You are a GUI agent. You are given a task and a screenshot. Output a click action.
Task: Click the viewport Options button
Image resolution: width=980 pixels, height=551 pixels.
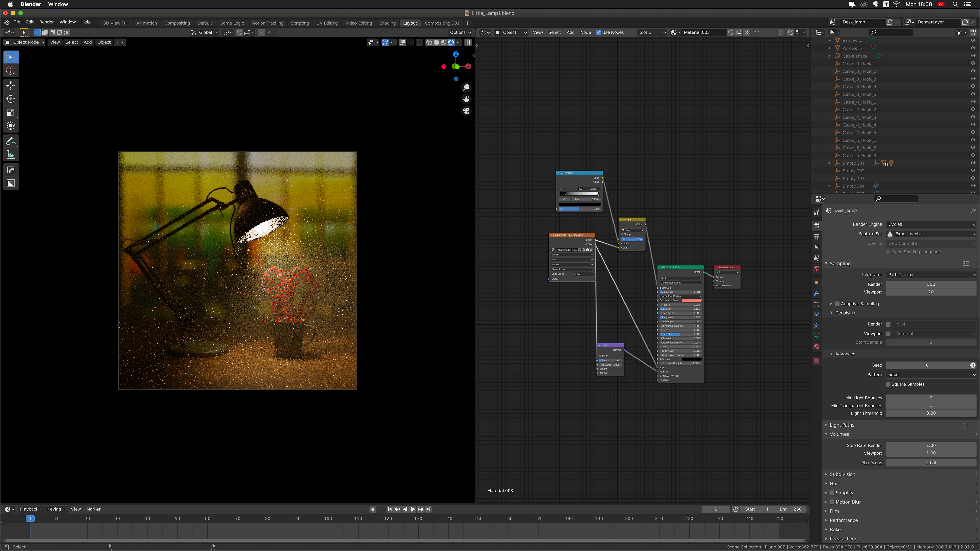point(460,32)
